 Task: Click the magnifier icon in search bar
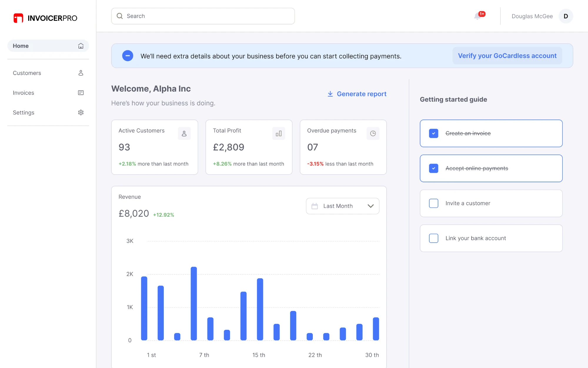[x=120, y=16]
